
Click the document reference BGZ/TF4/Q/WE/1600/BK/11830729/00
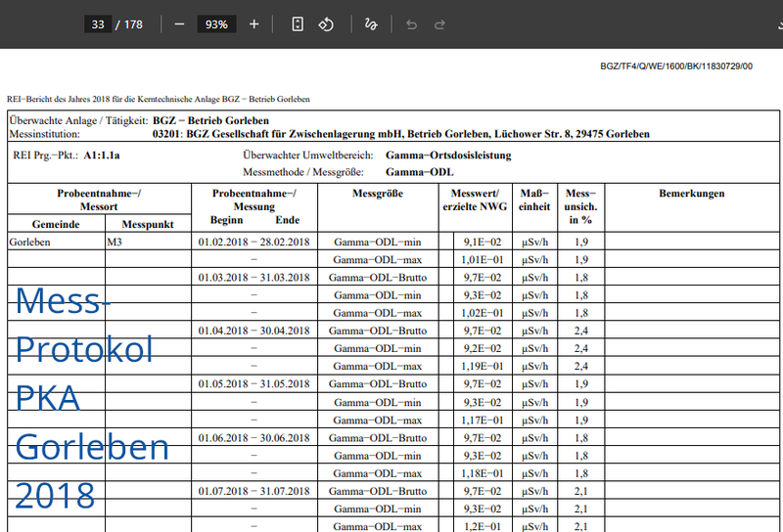[675, 66]
